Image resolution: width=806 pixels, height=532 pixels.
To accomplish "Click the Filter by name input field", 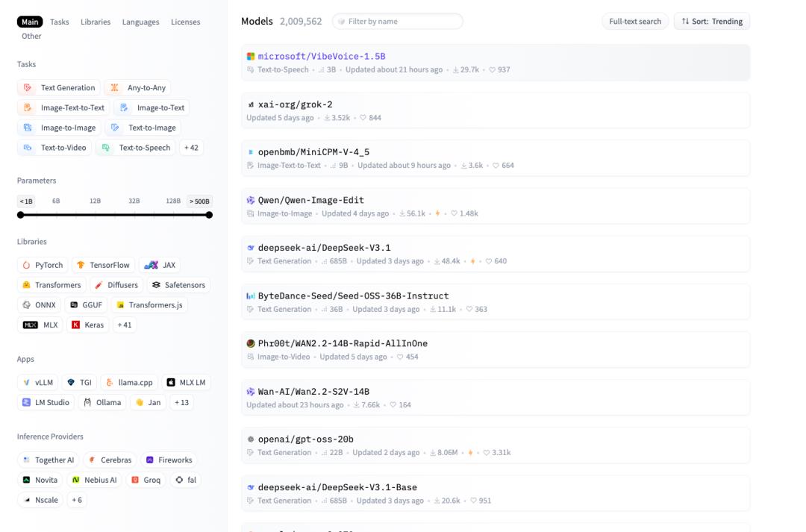I will [397, 22].
